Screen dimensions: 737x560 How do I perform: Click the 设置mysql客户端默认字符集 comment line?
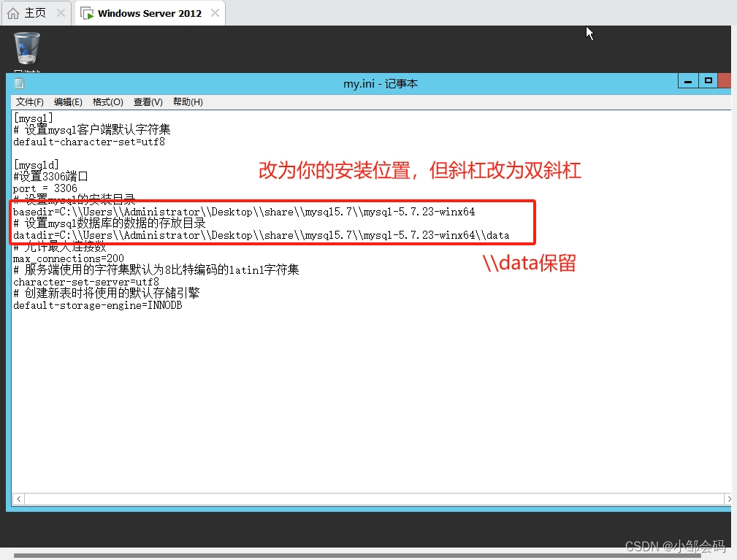92,130
